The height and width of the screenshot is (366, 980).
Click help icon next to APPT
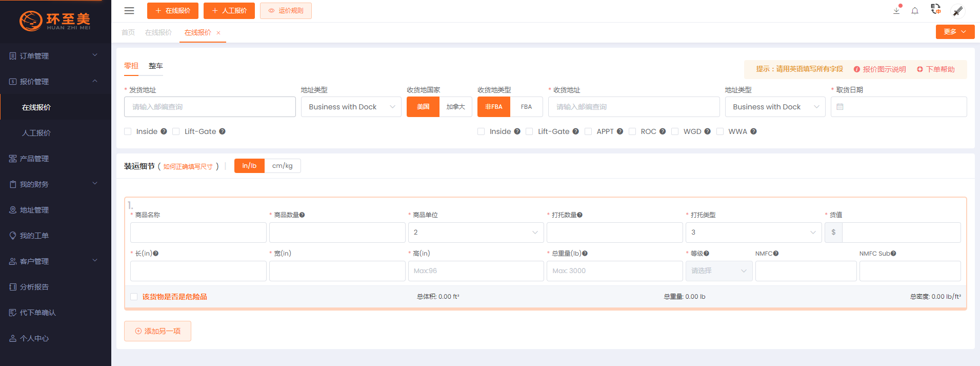[620, 131]
